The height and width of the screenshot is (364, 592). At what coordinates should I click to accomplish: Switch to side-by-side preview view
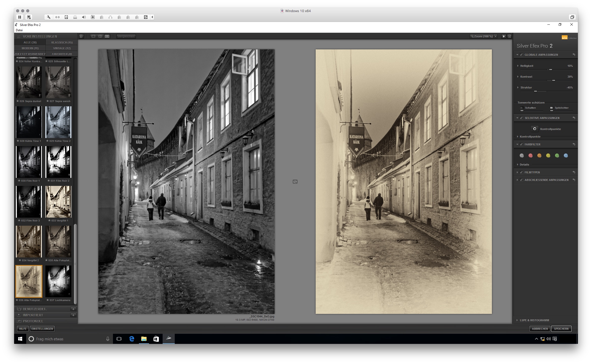click(x=107, y=36)
